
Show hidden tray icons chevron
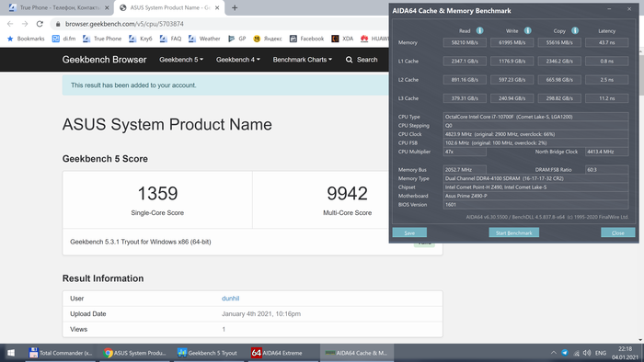(553, 353)
